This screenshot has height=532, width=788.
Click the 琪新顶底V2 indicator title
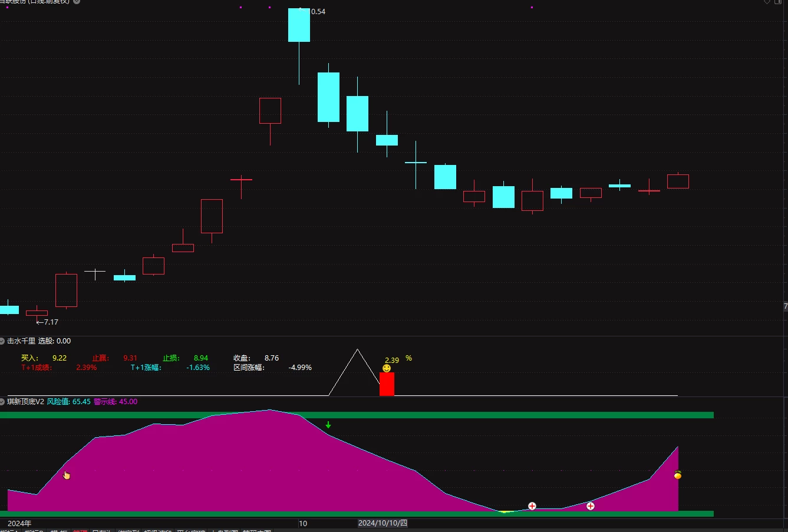(x=25, y=402)
